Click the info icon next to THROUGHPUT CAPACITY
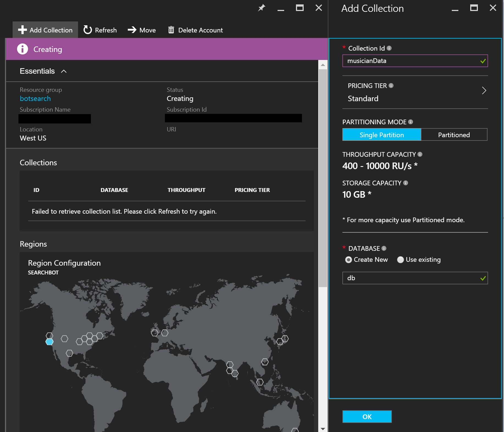 tap(420, 154)
